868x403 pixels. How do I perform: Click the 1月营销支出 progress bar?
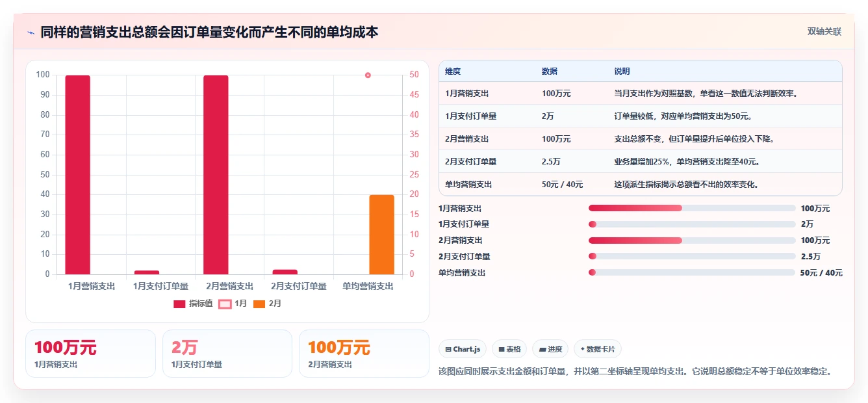point(692,208)
